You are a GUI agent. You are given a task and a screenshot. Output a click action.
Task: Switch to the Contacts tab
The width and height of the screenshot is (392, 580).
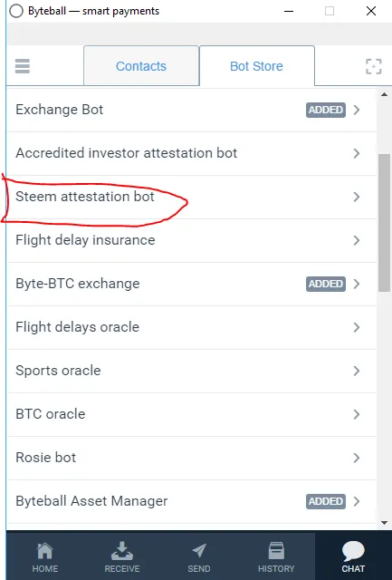[141, 66]
